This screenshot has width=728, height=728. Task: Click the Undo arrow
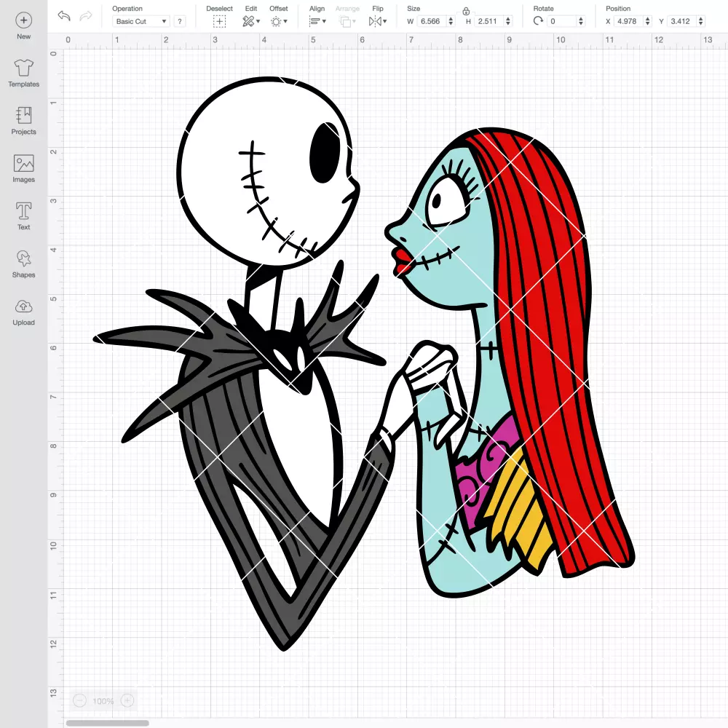pyautogui.click(x=64, y=16)
